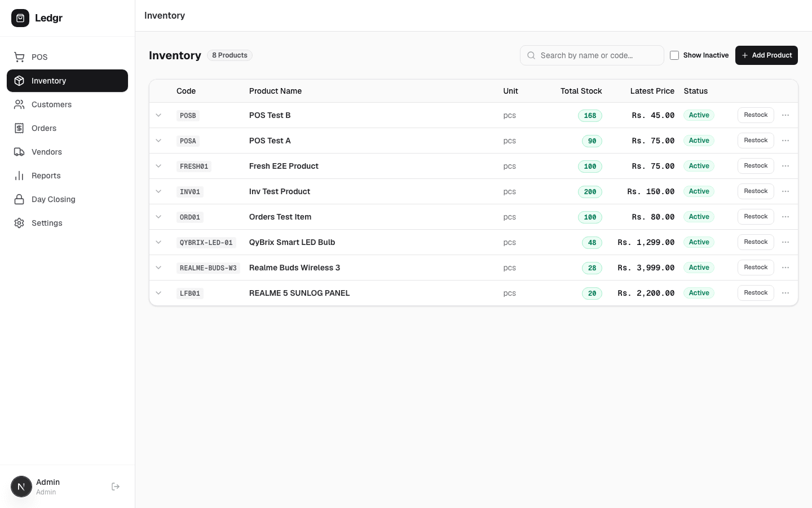The image size is (812, 508).
Task: Switch to the Reports page
Action: pyautogui.click(x=67, y=176)
